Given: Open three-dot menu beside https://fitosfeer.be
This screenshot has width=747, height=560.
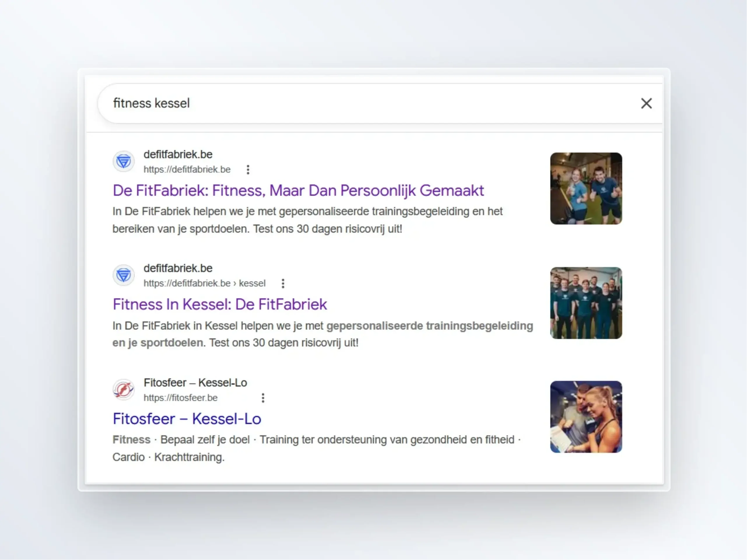Looking at the screenshot, I should [263, 398].
